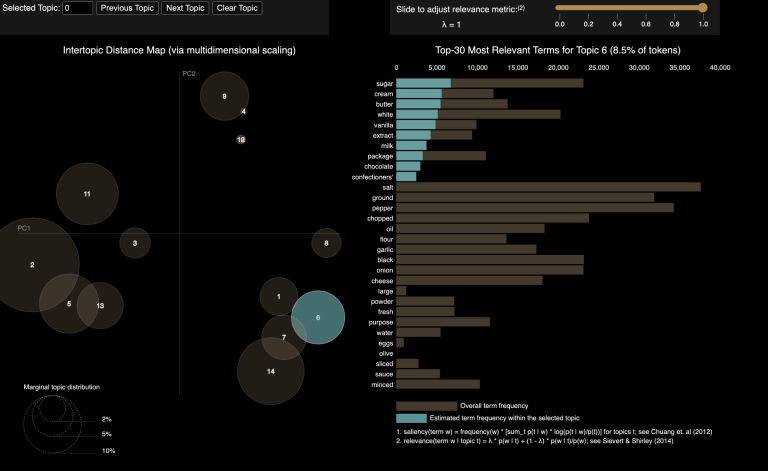
Task: Click the 'chocolate' term label
Action: click(x=375, y=166)
